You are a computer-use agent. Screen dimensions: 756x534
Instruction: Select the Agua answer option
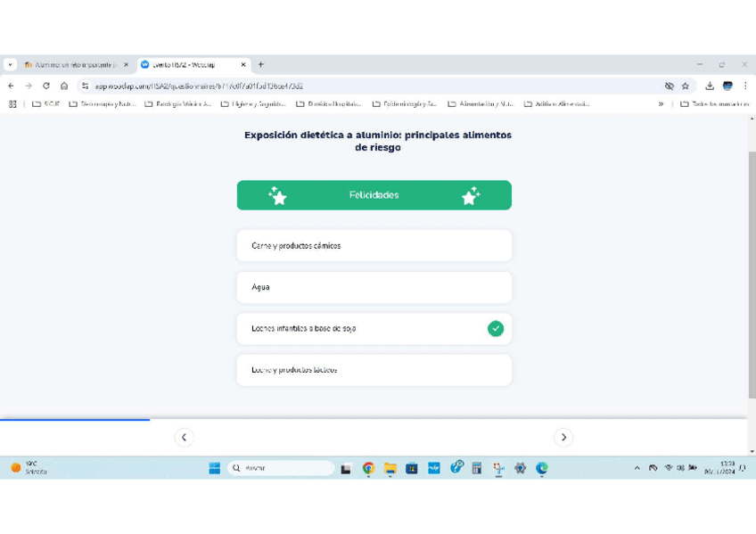374,287
